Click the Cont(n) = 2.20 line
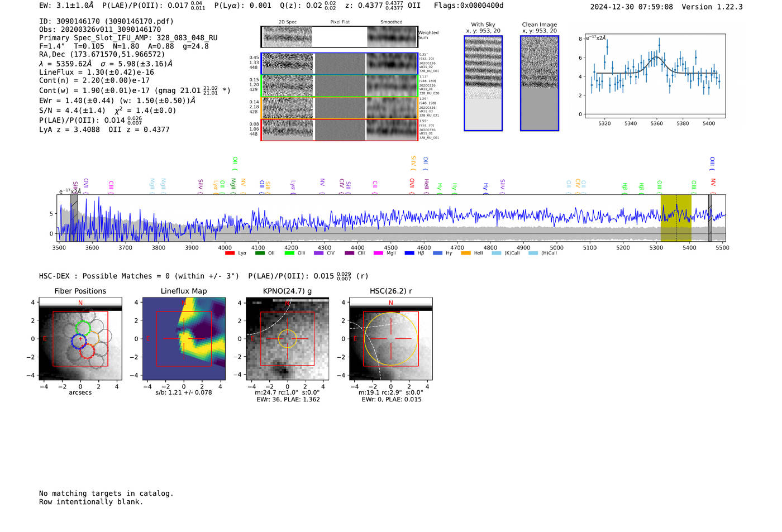 pos(94,80)
